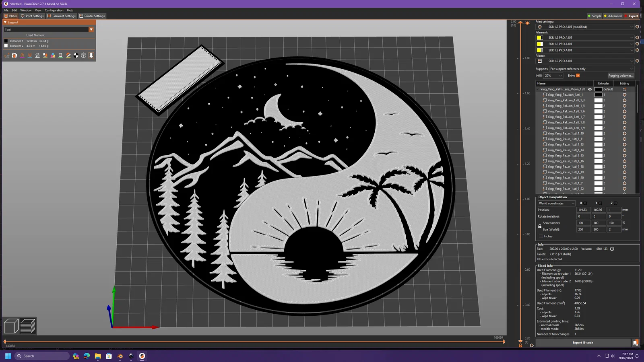Click extruder color swatch for Ying_Yang_Pal...on_1.stl_1_3
Screen dimensions: 644x362
click(x=599, y=101)
